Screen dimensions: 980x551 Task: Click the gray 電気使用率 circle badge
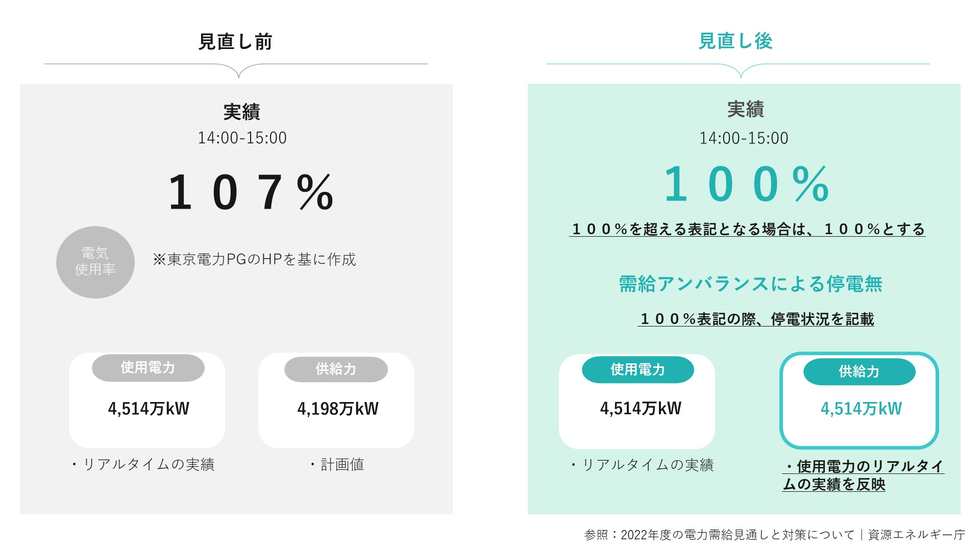click(x=95, y=262)
